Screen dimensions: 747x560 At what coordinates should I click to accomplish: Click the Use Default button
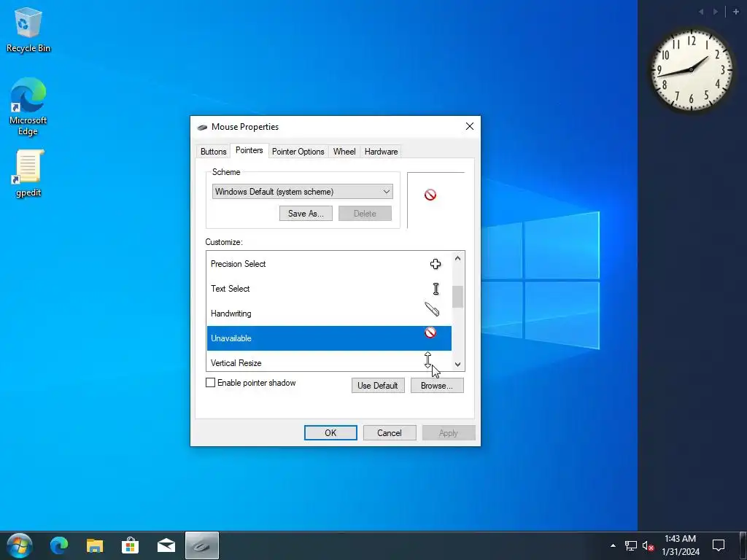(378, 385)
